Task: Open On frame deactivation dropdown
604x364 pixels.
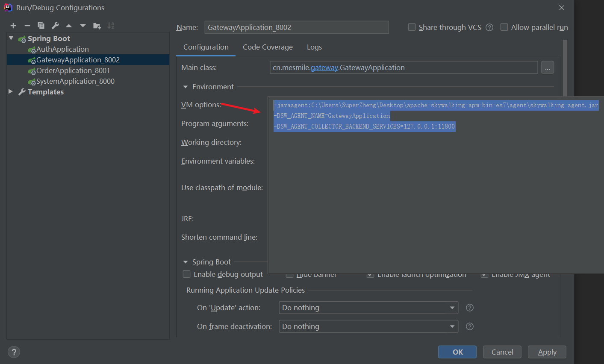Action: pyautogui.click(x=368, y=326)
